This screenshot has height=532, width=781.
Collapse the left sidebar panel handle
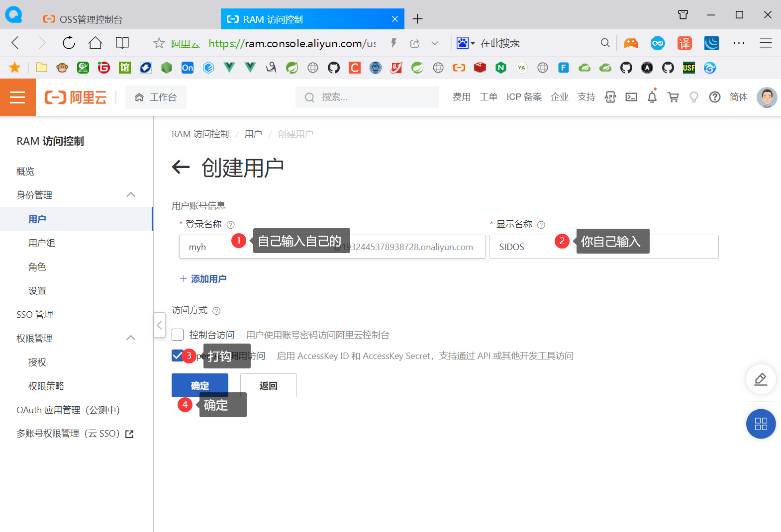pyautogui.click(x=159, y=325)
